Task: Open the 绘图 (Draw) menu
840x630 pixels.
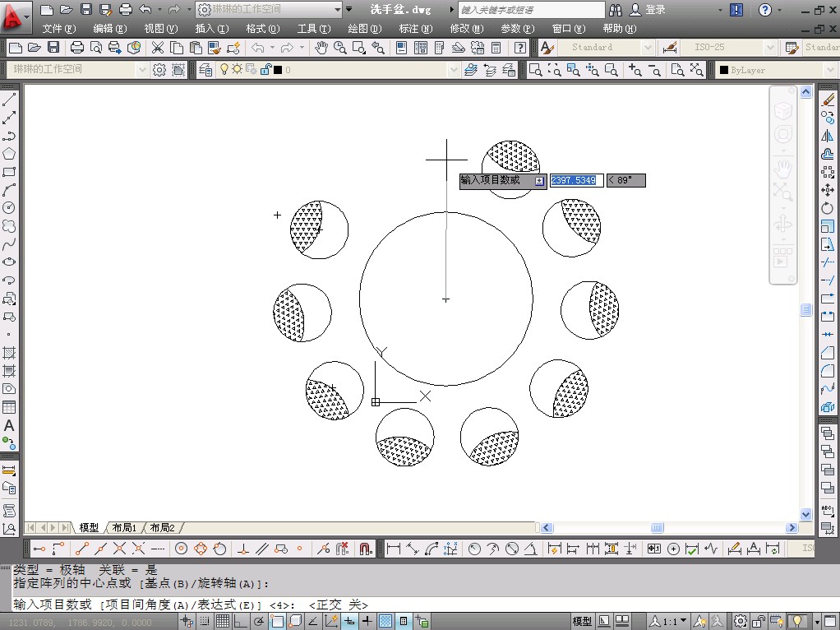Action: coord(364,29)
